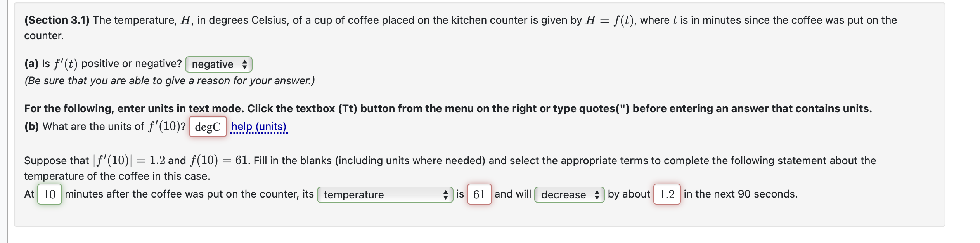The image size is (980, 243).
Task: Select the displayed answer temperature
Action: [354, 195]
